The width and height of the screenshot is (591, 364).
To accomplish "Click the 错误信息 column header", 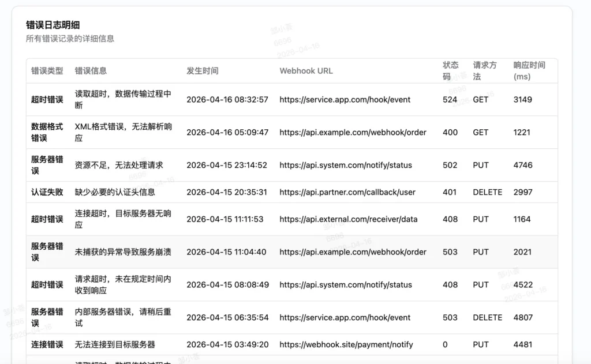I will tap(91, 70).
